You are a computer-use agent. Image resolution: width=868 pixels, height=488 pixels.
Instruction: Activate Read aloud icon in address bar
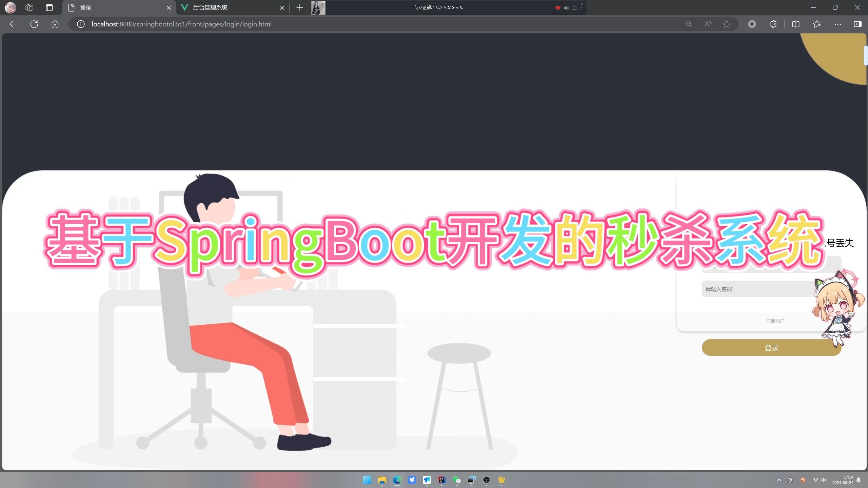[708, 24]
